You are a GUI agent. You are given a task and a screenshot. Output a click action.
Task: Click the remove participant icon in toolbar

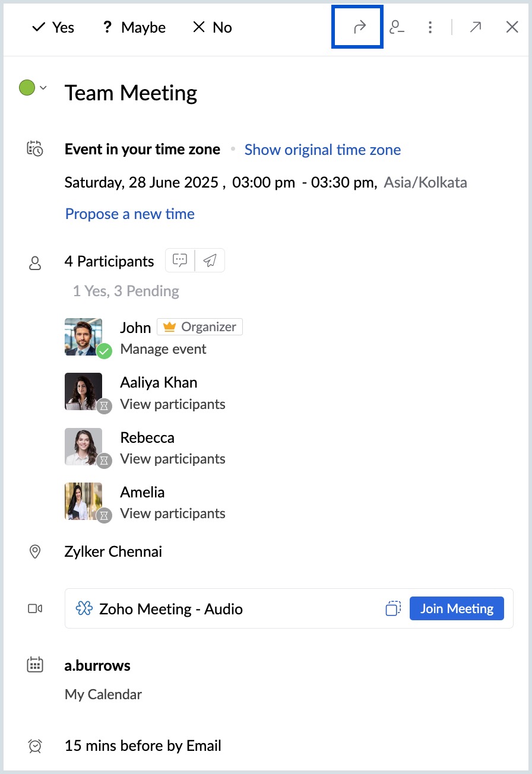pos(397,27)
